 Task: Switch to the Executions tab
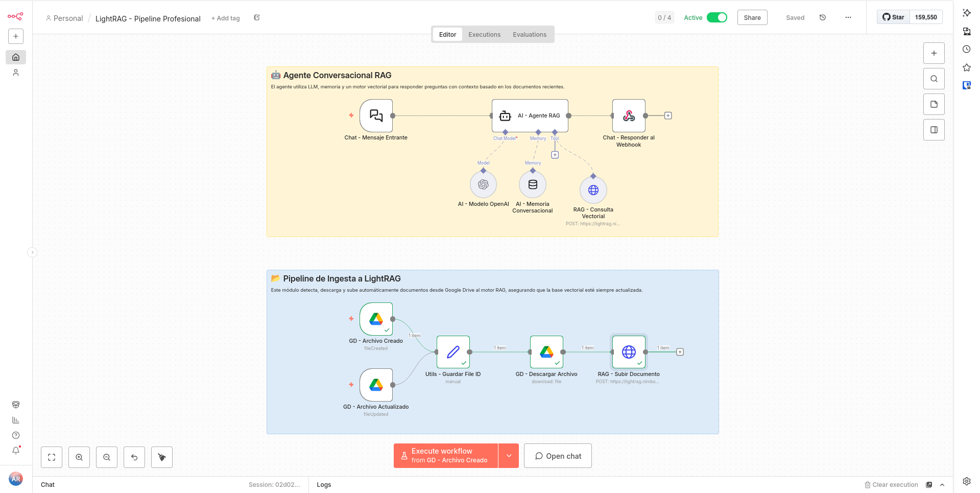click(484, 35)
